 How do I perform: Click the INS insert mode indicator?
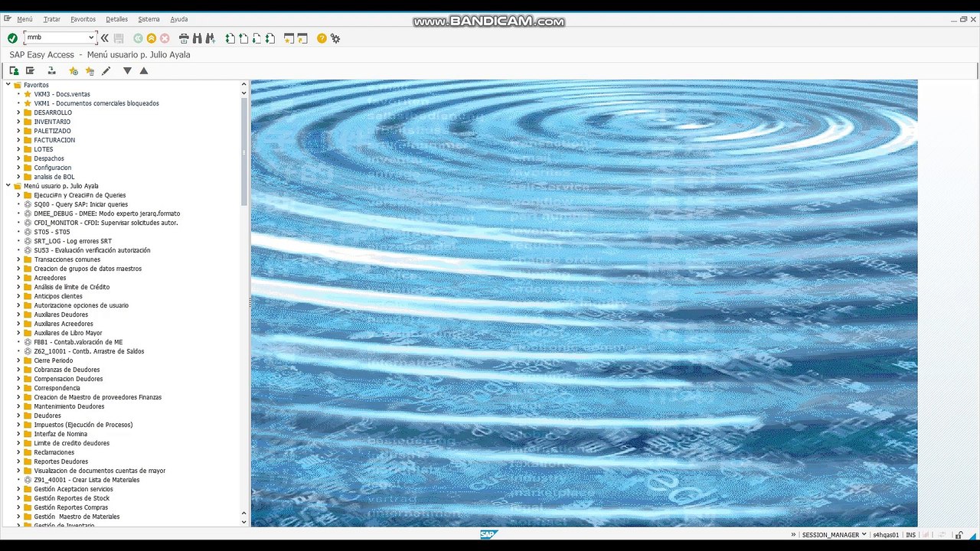(x=910, y=535)
